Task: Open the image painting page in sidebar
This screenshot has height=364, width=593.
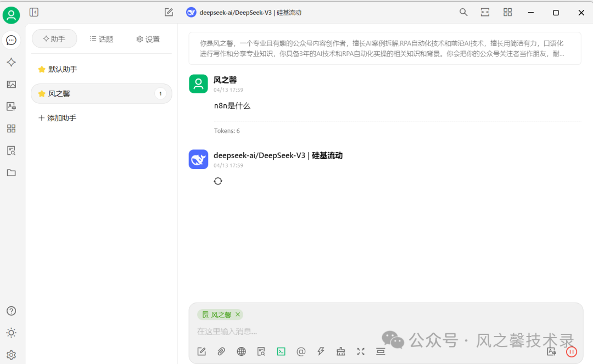Action: point(12,85)
